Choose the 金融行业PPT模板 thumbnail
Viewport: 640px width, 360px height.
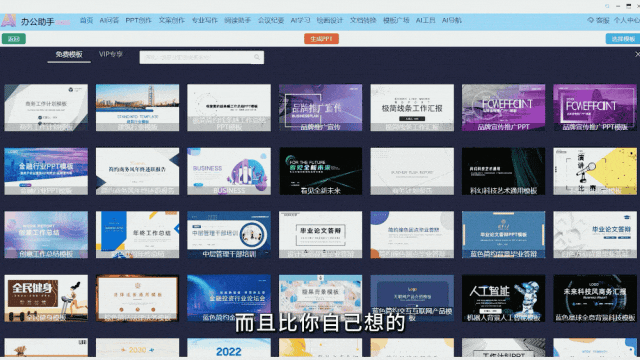click(46, 171)
